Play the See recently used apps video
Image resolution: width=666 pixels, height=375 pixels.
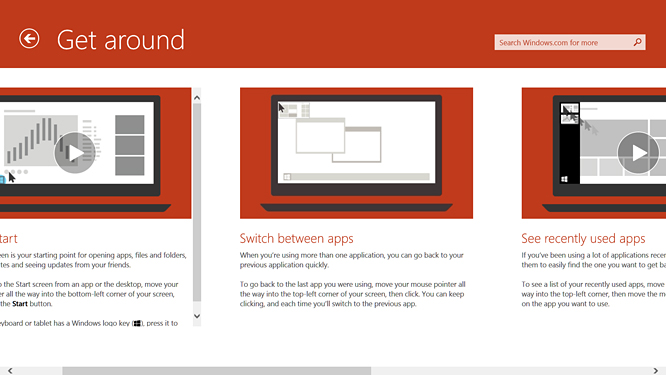pos(638,153)
